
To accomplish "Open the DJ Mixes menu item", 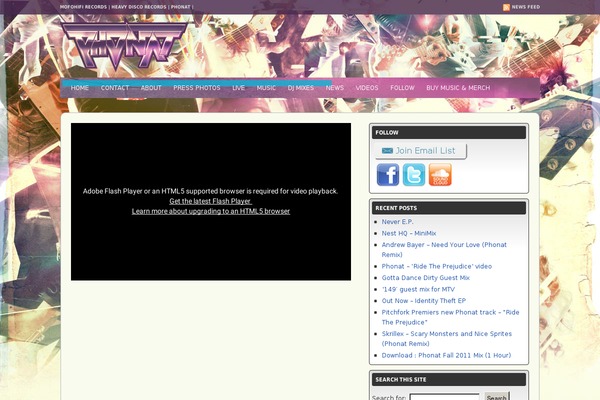I will (x=300, y=88).
